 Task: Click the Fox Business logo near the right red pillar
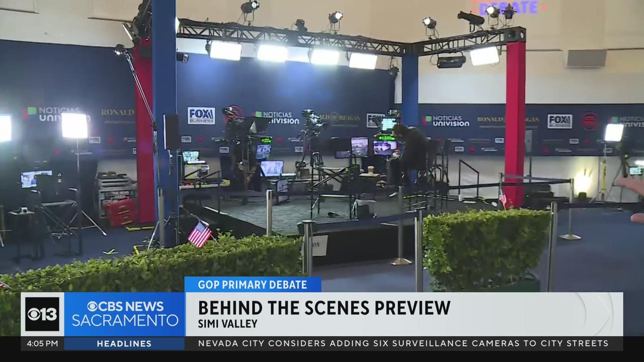(x=559, y=121)
